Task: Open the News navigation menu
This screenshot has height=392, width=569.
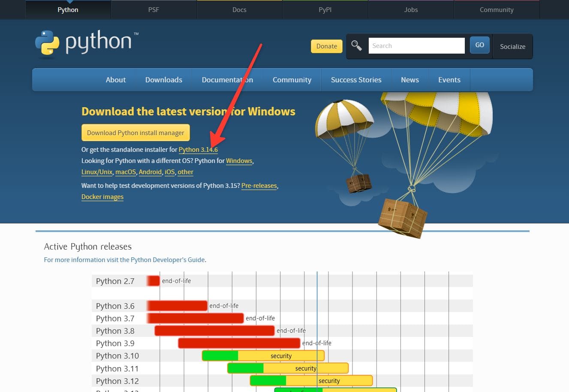Action: tap(410, 80)
